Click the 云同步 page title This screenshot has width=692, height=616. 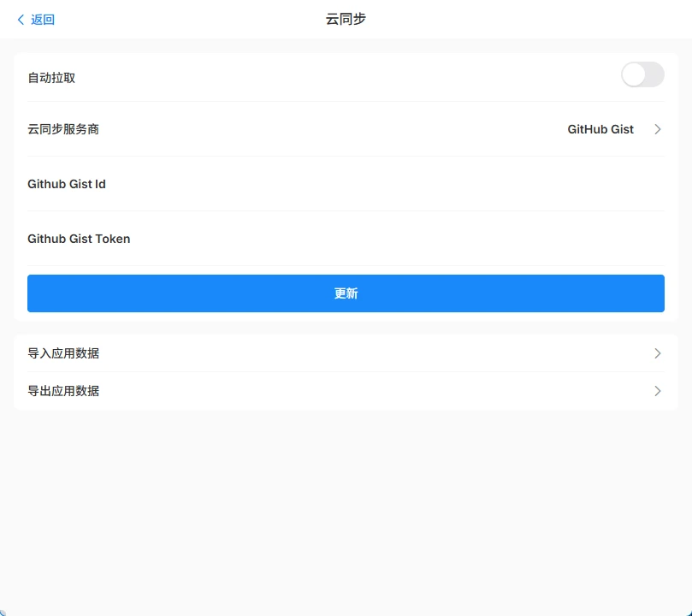pyautogui.click(x=346, y=19)
